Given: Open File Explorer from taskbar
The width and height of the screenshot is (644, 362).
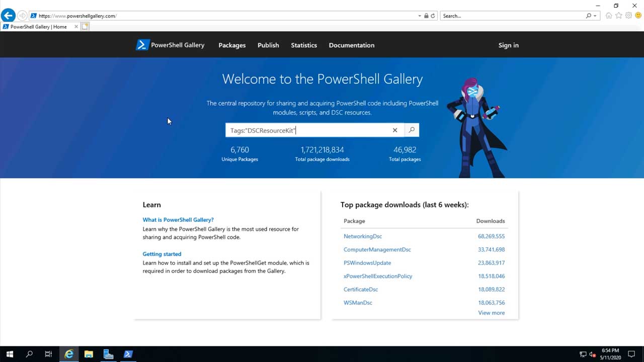Looking at the screenshot, I should pyautogui.click(x=89, y=354).
